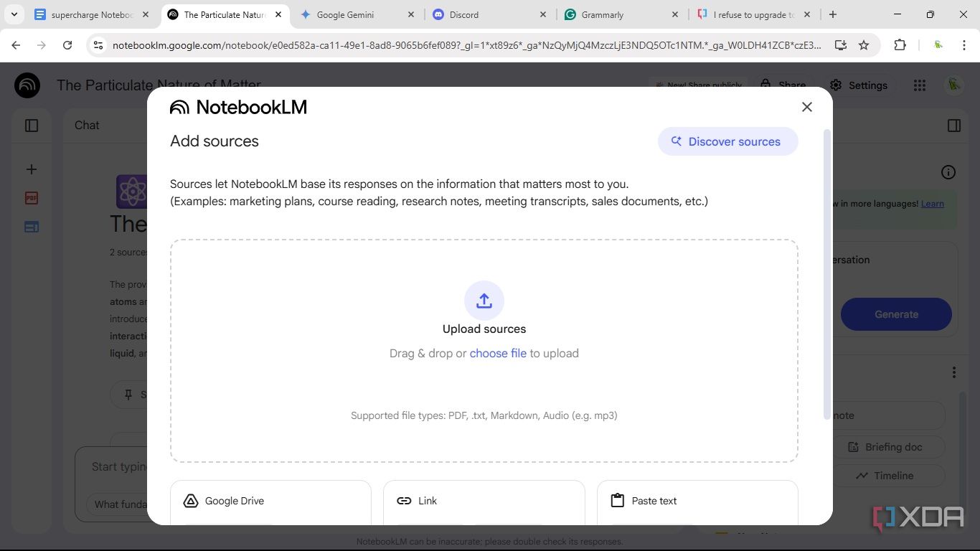Open the notes three-dot menu
Viewport: 980px width, 551px height.
pos(954,372)
